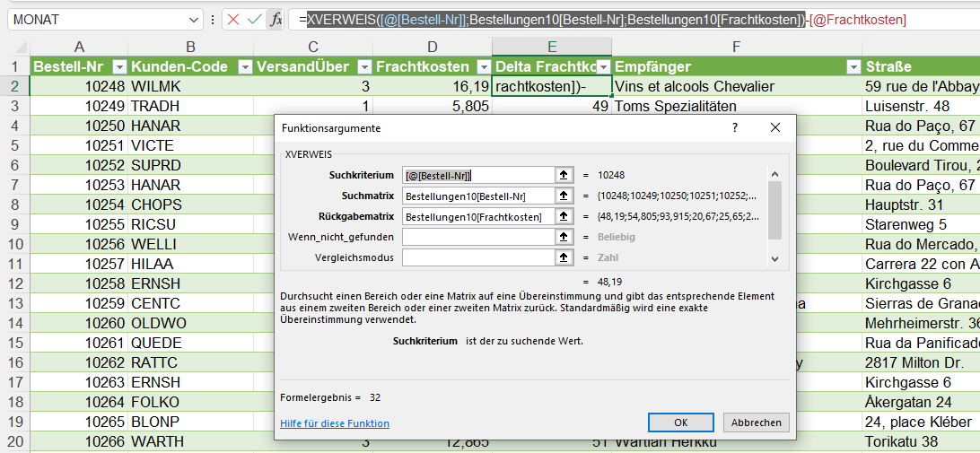Open Kunden-Code column filter dropdown

(245, 66)
